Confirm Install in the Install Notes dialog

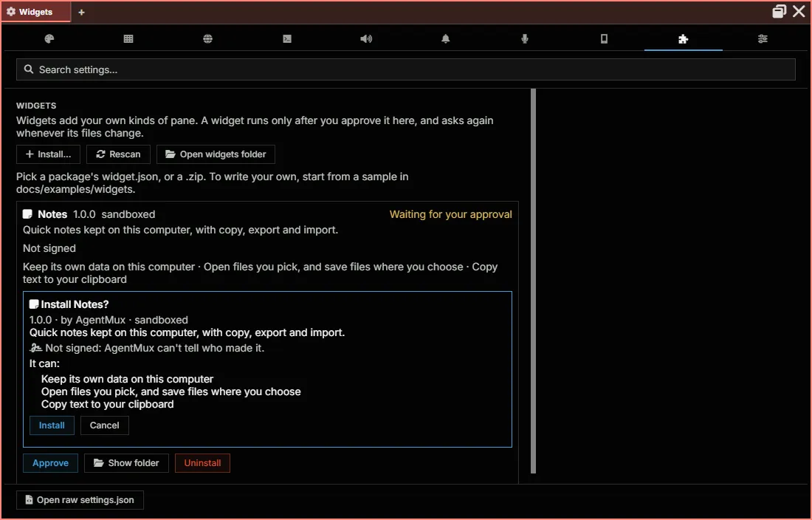click(52, 425)
